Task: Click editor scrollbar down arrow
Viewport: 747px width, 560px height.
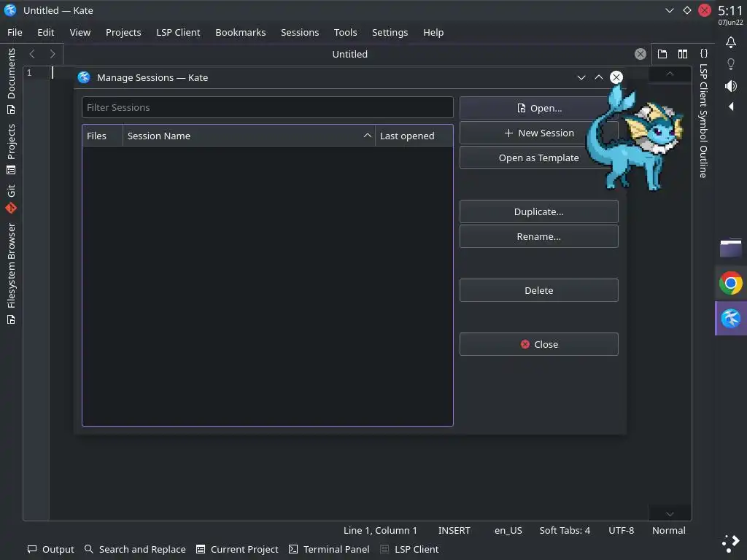Action: [670, 514]
